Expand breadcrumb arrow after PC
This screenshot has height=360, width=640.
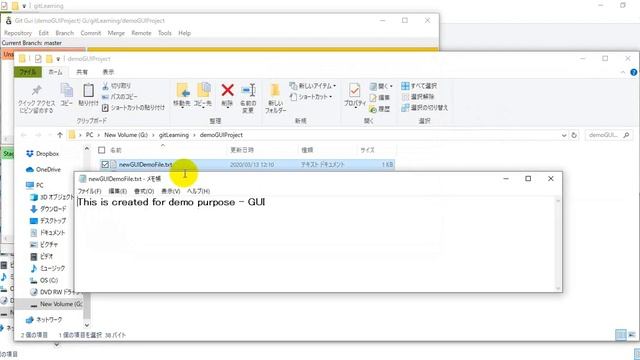pyautogui.click(x=99, y=135)
